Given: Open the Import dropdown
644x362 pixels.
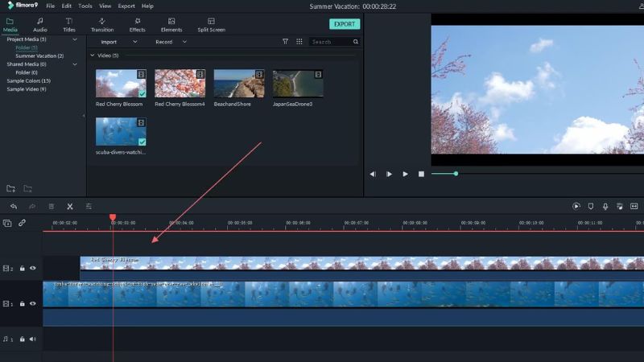Looking at the screenshot, I should pyautogui.click(x=118, y=42).
